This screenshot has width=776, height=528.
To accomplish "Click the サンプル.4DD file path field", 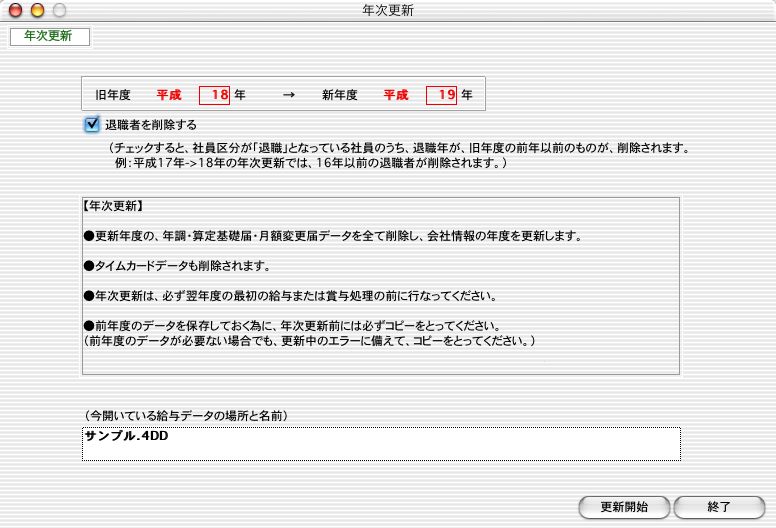I will tap(381, 443).
